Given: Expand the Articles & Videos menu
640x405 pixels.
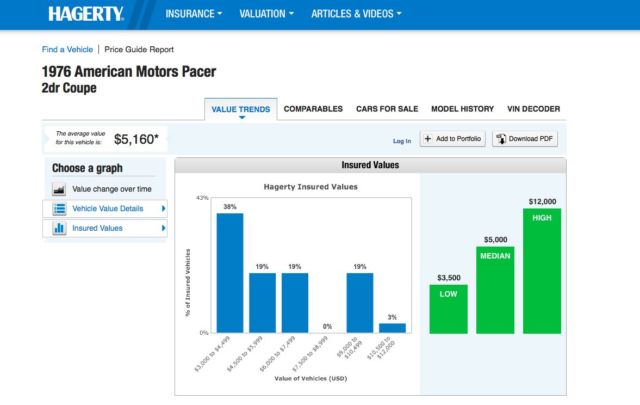Looking at the screenshot, I should coord(356,14).
